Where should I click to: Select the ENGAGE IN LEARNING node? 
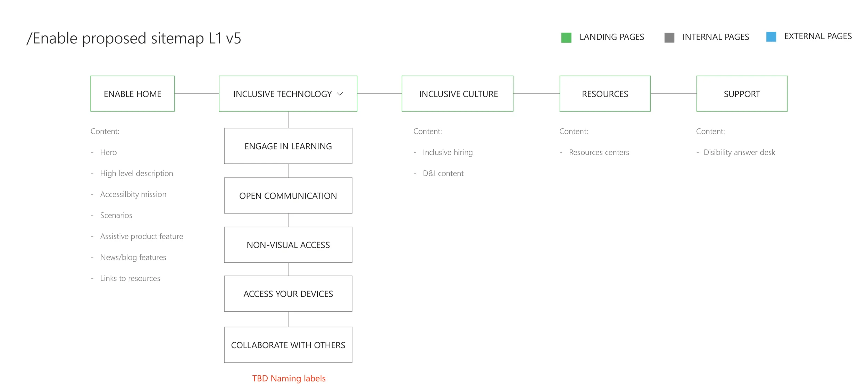coord(288,146)
